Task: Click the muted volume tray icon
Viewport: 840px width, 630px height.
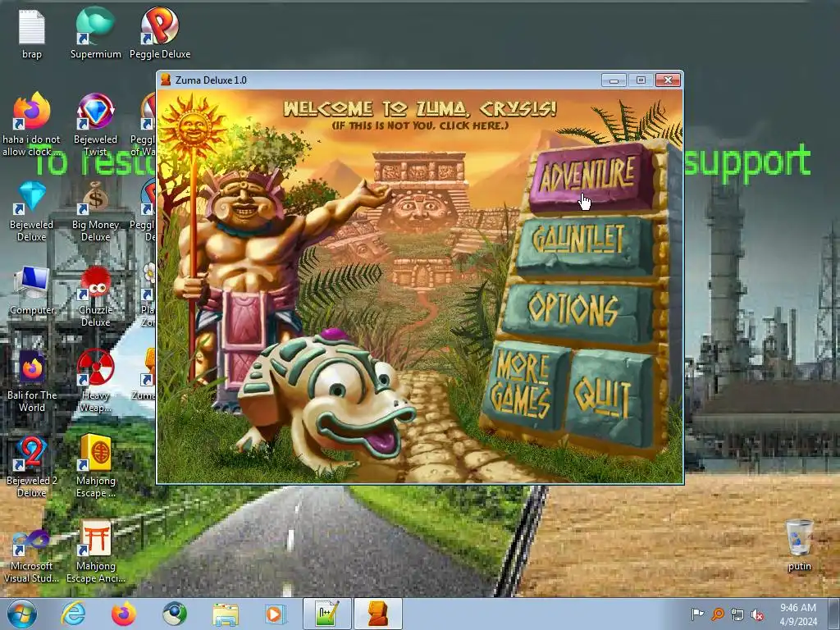Action: pyautogui.click(x=757, y=614)
